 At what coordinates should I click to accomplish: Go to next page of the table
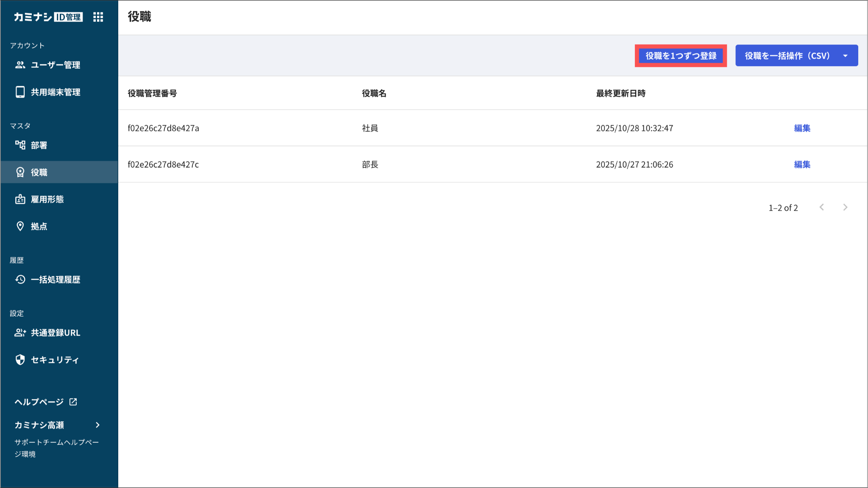coord(845,207)
